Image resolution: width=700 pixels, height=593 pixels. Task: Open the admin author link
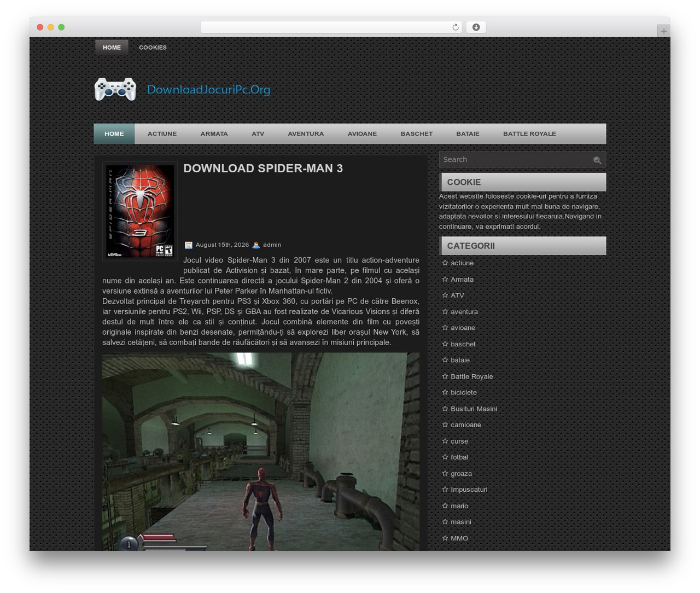click(272, 245)
